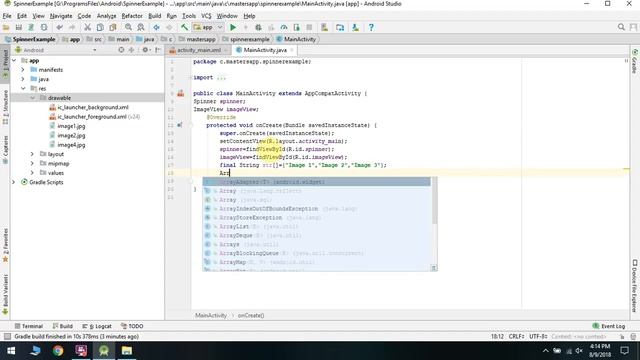
Task: Toggle the Device File Explorer tab
Action: [x=635, y=285]
